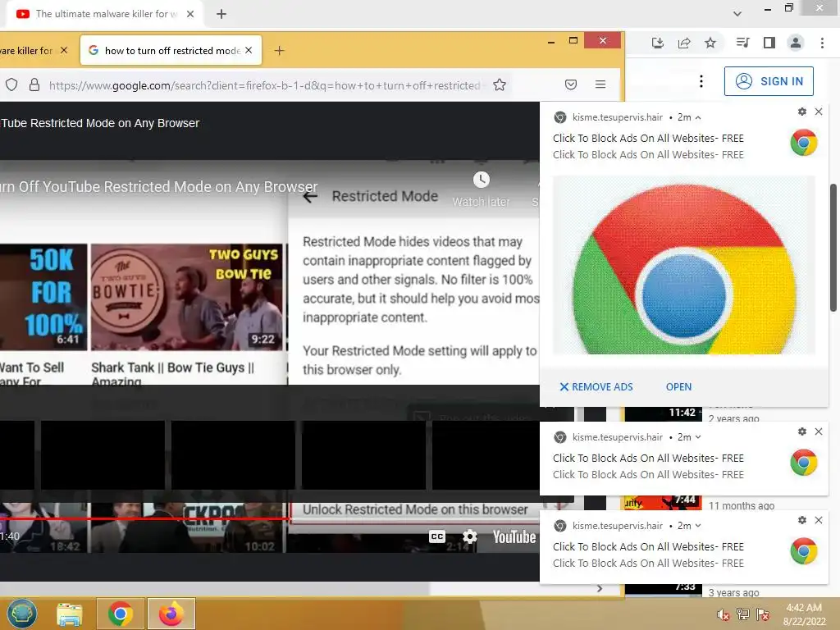Switch to Firefox from the taskbar

click(171, 614)
